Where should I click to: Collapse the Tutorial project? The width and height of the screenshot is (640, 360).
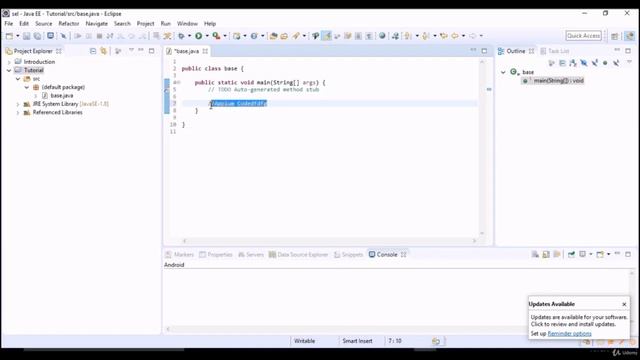tap(9, 70)
